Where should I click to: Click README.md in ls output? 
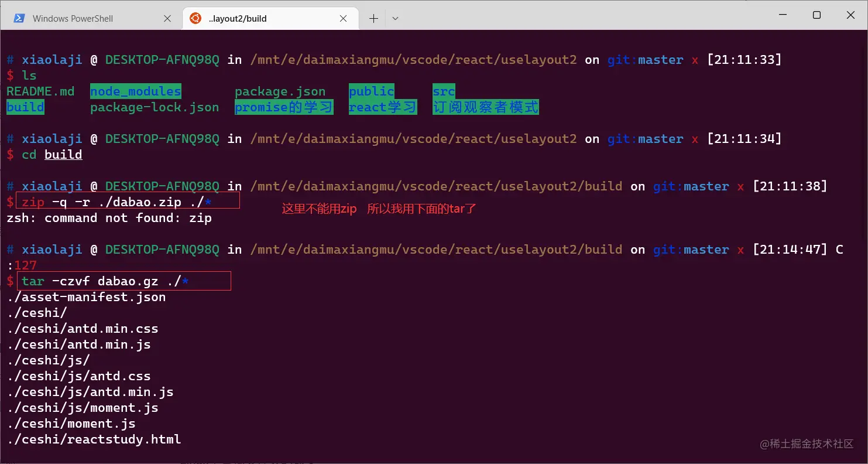coord(40,91)
